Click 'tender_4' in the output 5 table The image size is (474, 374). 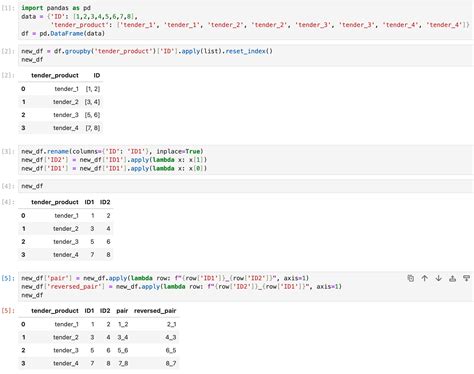click(x=66, y=363)
